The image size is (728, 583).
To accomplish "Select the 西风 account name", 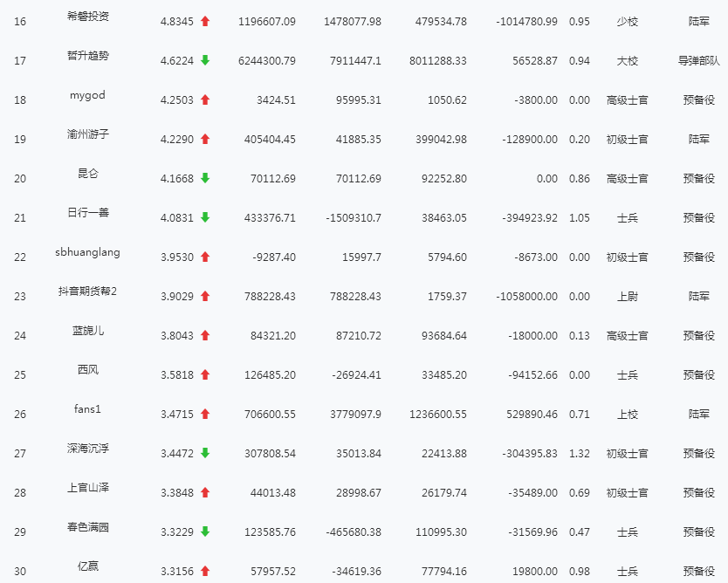I will [88, 370].
